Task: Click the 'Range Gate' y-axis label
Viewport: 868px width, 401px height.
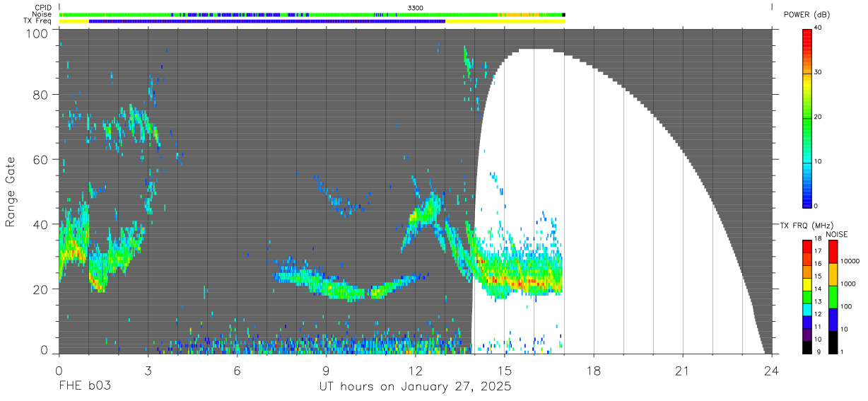Action: pyautogui.click(x=11, y=192)
